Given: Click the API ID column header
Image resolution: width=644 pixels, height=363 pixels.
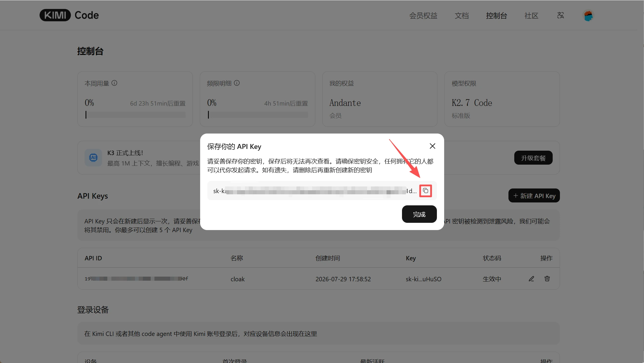Looking at the screenshot, I should click(x=93, y=258).
